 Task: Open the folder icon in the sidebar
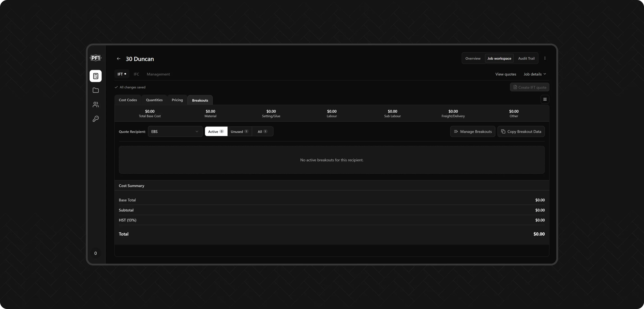click(96, 90)
